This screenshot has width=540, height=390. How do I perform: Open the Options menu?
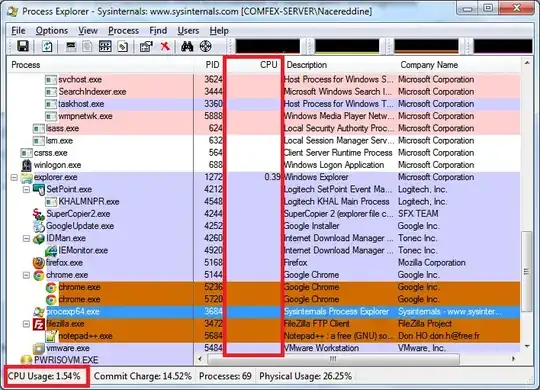click(52, 31)
